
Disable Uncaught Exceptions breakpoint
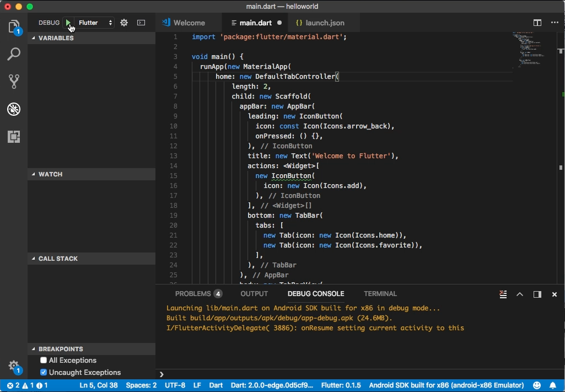click(44, 372)
